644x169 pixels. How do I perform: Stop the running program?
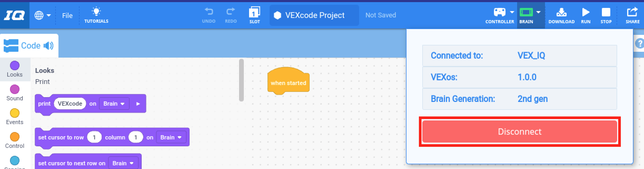(x=606, y=12)
